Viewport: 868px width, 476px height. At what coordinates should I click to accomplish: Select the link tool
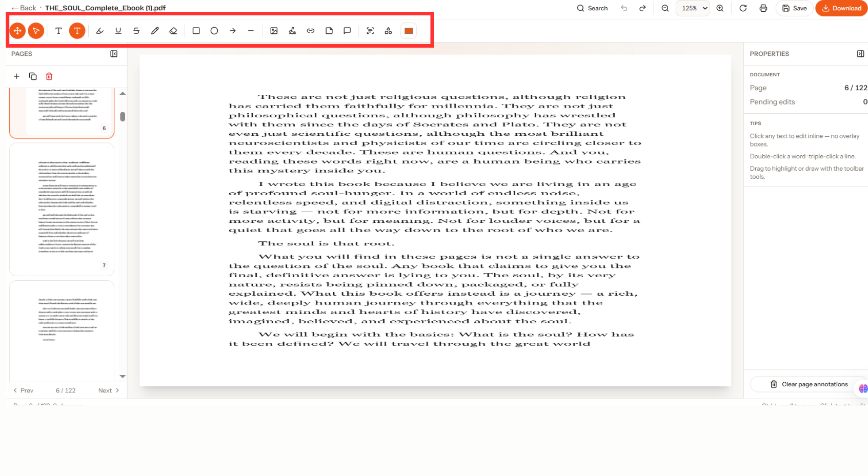coord(311,31)
